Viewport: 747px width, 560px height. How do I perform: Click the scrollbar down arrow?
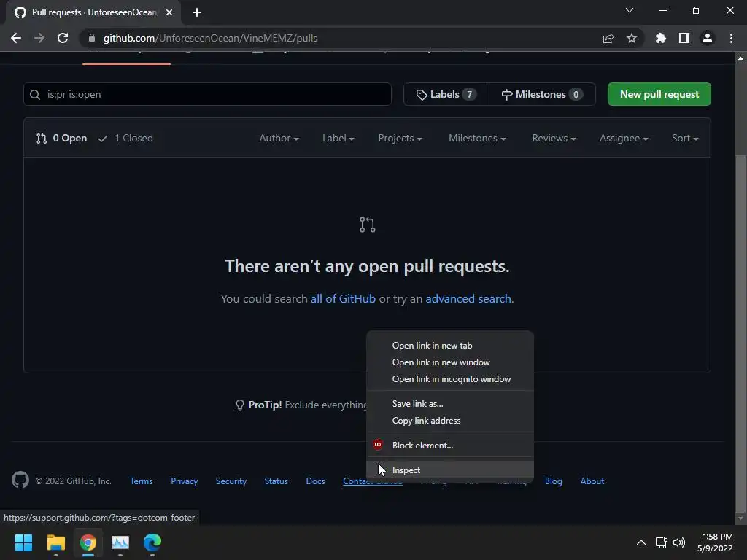740,518
